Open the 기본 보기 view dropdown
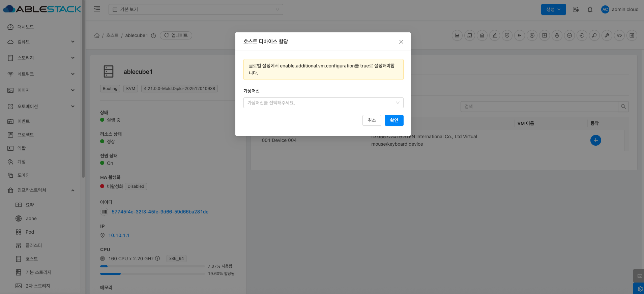 point(196,9)
